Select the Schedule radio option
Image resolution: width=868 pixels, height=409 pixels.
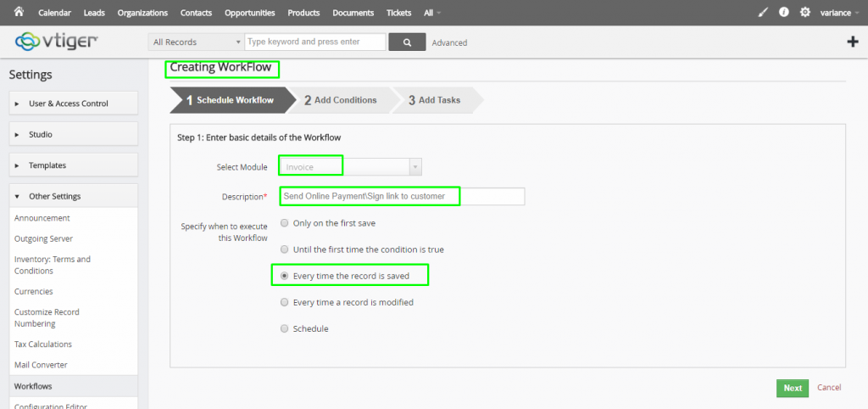(284, 328)
